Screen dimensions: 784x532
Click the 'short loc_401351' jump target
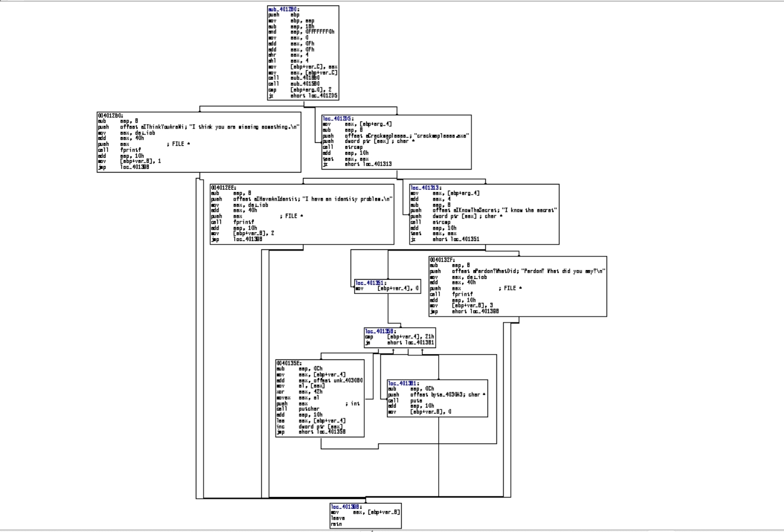tap(456, 239)
